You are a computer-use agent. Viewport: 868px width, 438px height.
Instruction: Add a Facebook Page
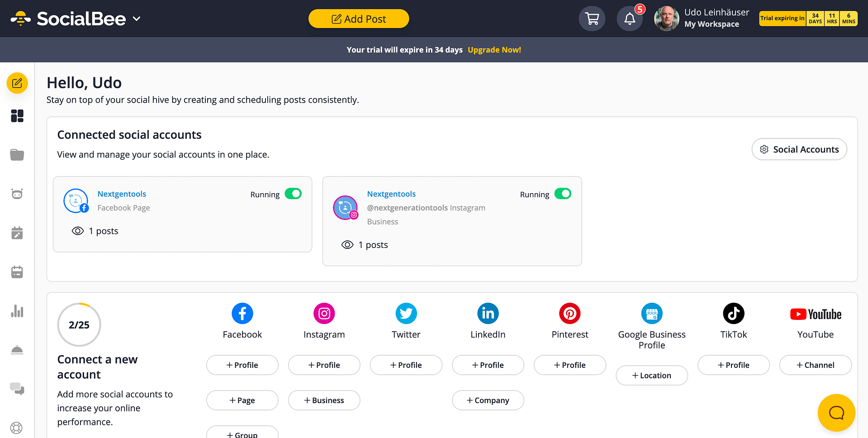pyautogui.click(x=242, y=400)
